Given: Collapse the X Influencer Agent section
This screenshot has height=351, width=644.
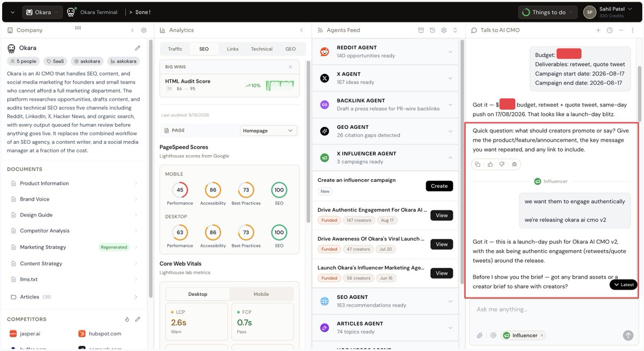Looking at the screenshot, I should (x=450, y=158).
